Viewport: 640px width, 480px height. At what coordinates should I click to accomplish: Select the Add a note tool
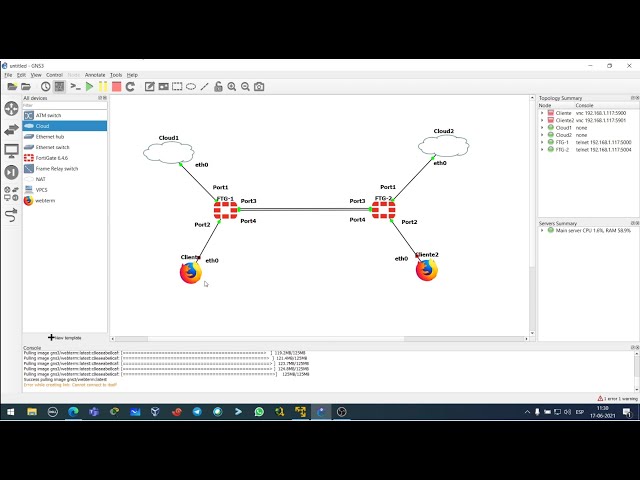150,87
